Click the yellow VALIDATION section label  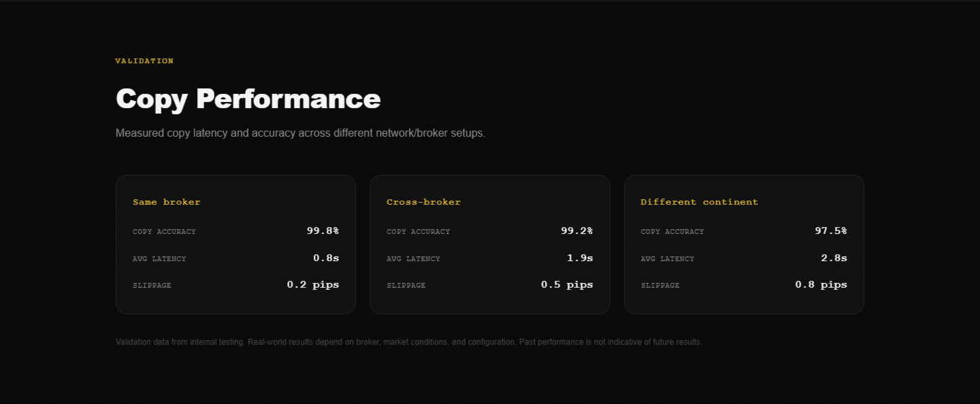(x=144, y=61)
